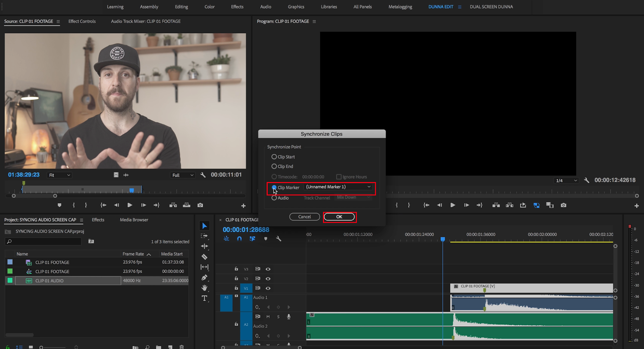The width and height of the screenshot is (644, 349).
Task: Open Source panel menu icon
Action: (x=58, y=22)
